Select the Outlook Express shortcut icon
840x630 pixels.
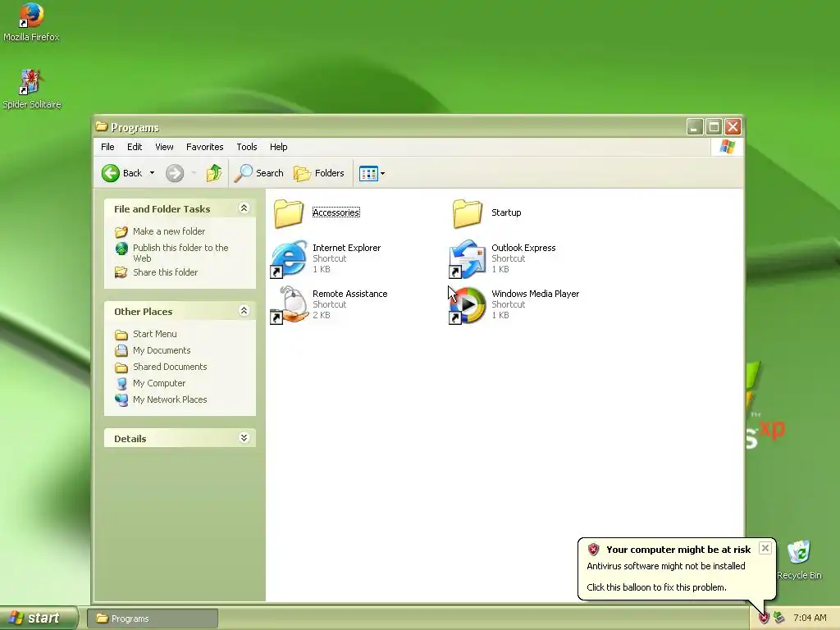(x=467, y=258)
